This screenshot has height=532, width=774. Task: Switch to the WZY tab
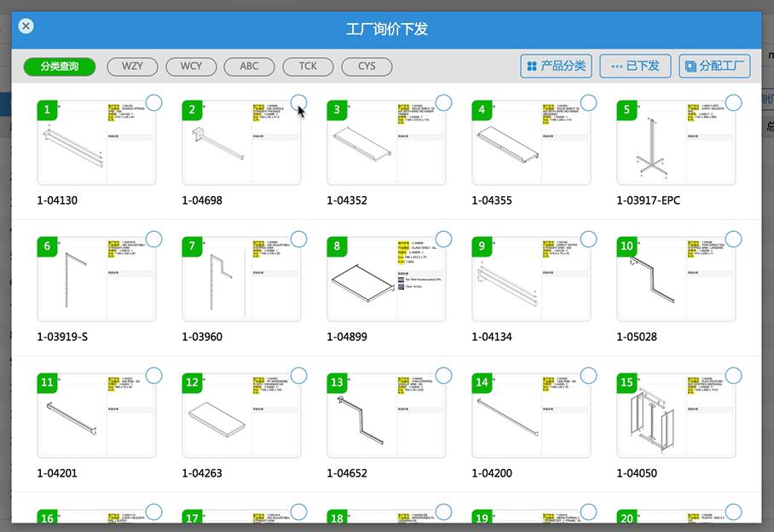coord(132,66)
